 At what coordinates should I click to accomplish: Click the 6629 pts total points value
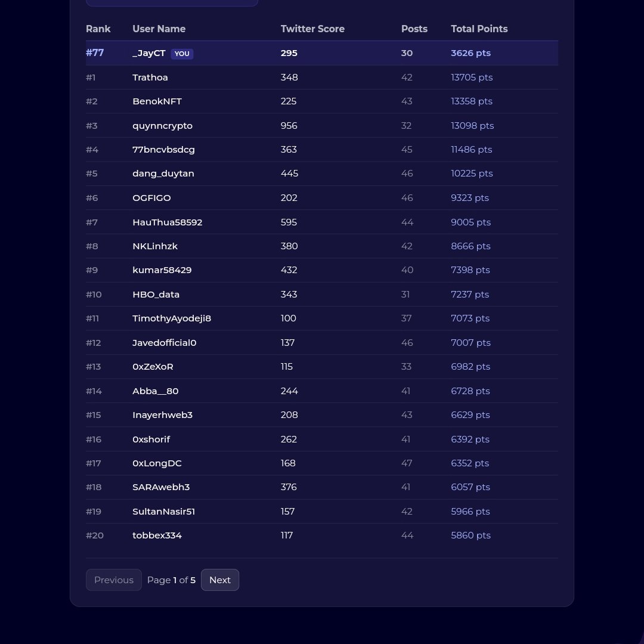(470, 415)
